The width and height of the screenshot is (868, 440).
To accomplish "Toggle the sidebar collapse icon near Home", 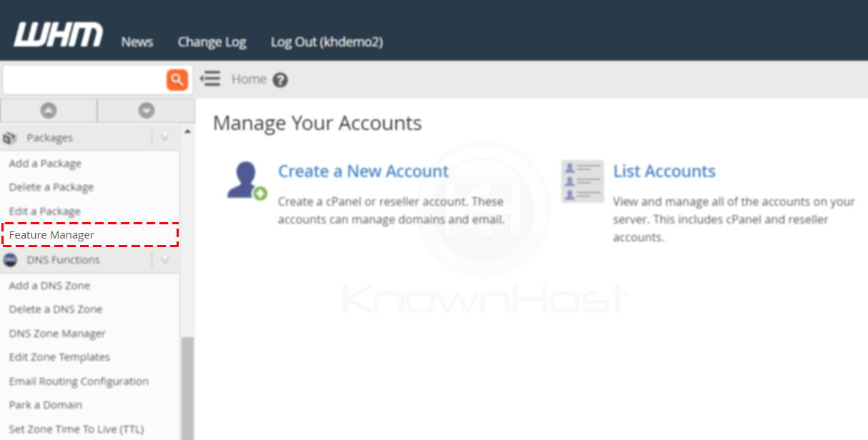I will pos(211,79).
